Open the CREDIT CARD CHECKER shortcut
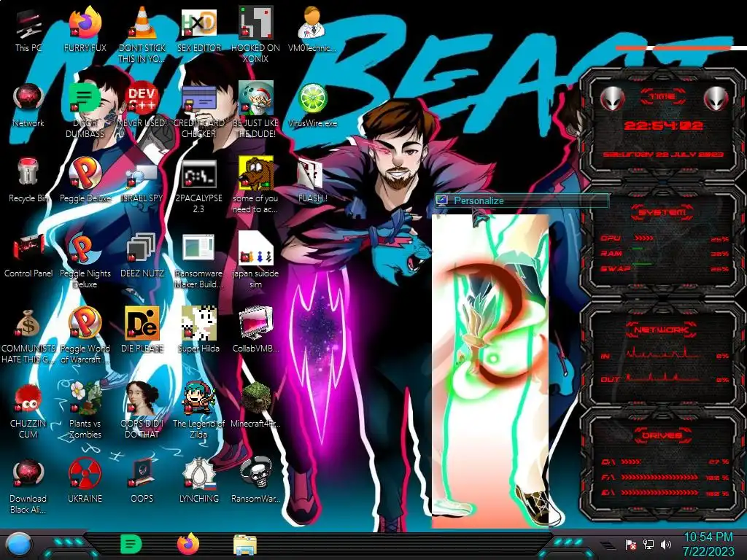Image resolution: width=747 pixels, height=560 pixels. [199, 109]
